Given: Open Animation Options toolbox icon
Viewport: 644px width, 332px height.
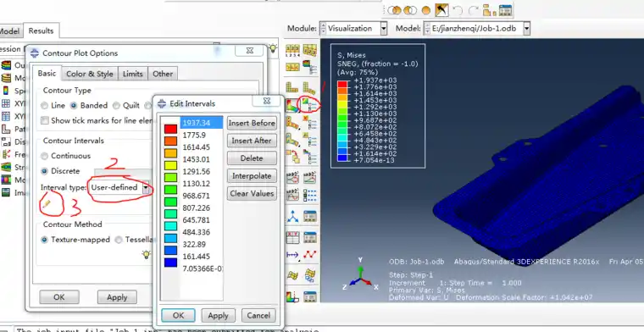Looking at the screenshot, I should (309, 194).
